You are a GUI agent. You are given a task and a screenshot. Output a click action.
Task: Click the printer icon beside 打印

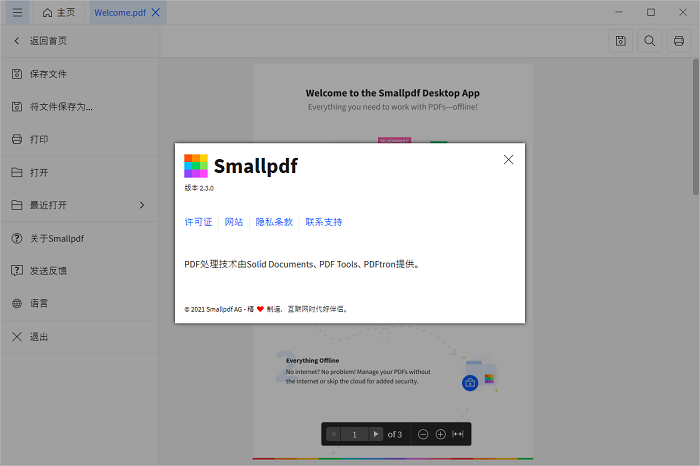click(x=17, y=139)
